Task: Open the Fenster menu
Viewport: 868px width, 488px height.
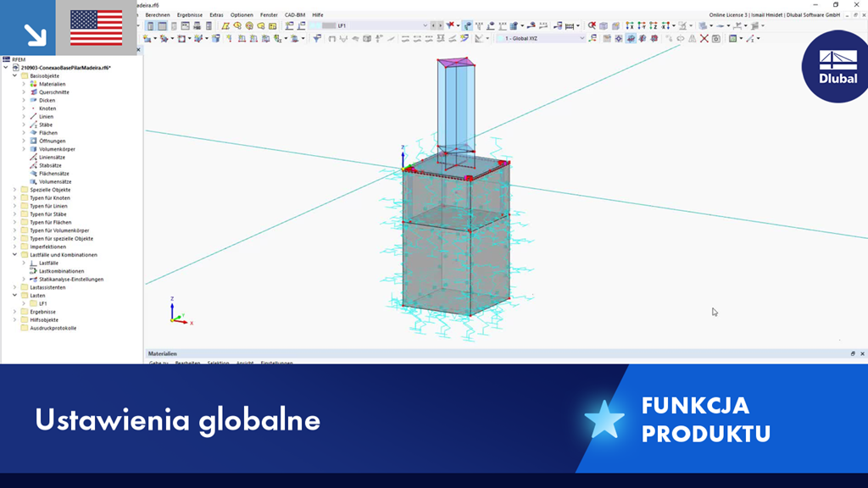Action: 269,15
